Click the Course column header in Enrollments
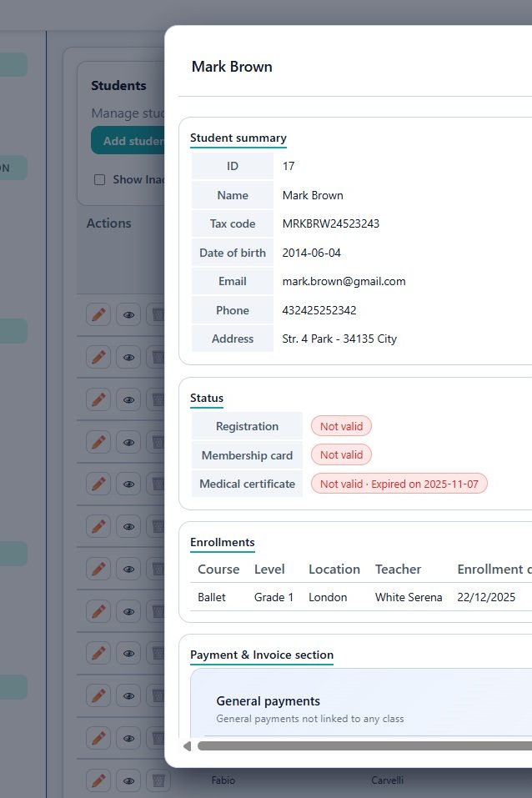 [x=218, y=570]
